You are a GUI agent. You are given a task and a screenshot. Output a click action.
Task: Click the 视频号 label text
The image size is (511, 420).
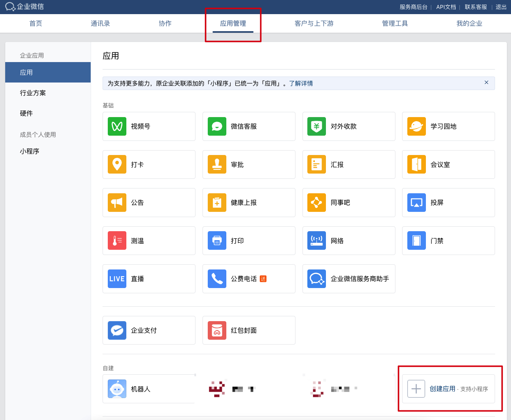point(140,126)
